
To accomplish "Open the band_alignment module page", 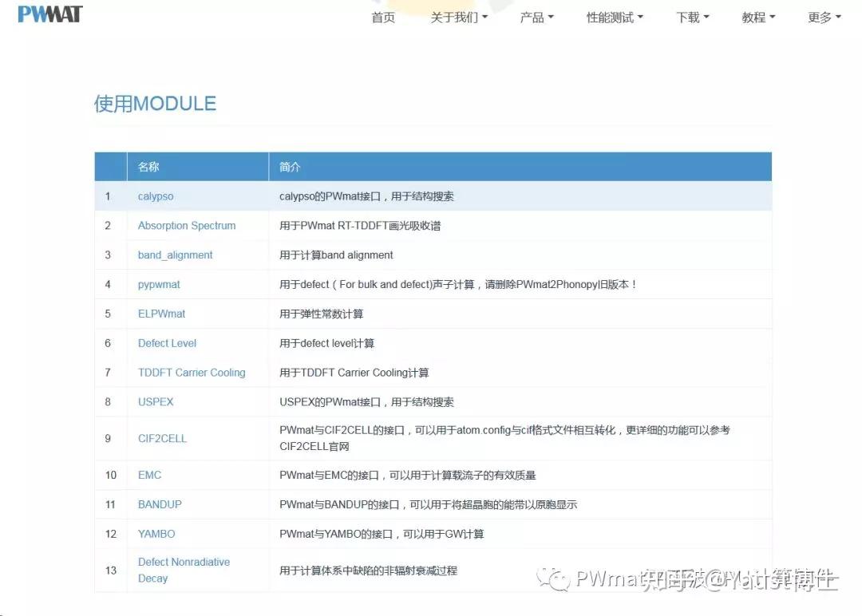I will (174, 255).
